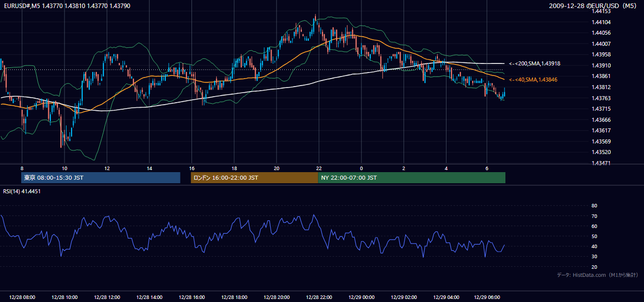Click price axis label 1.43763
The image size is (644, 302).
[601, 98]
